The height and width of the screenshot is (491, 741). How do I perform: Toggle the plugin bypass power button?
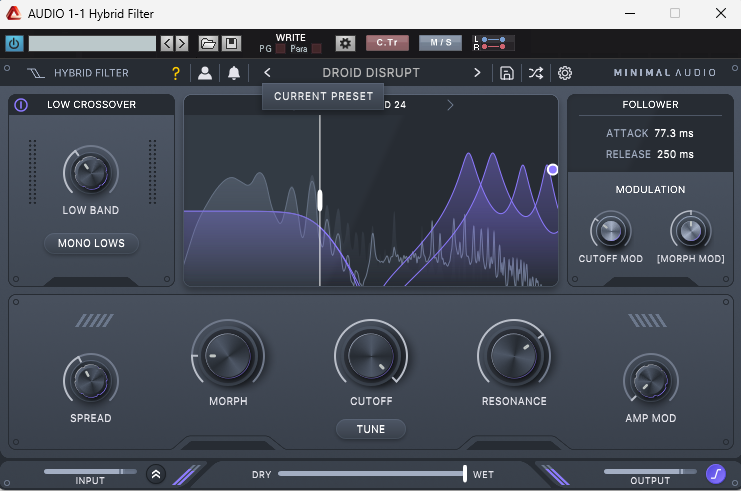point(14,43)
